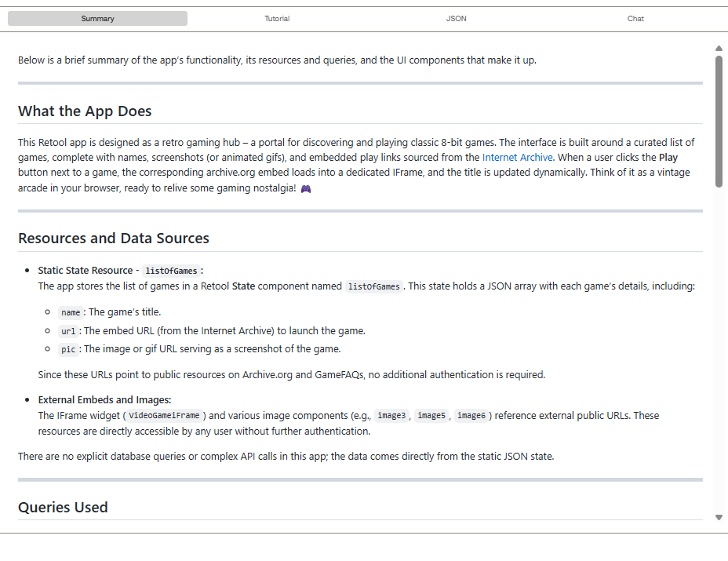Click the VideoGameiFrame code tag

tap(164, 416)
